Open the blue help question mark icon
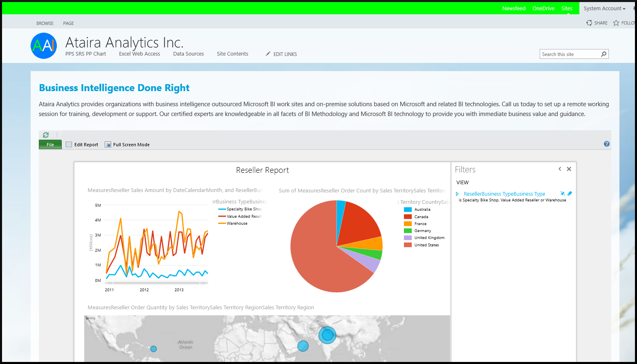The height and width of the screenshot is (364, 637). pos(606,144)
